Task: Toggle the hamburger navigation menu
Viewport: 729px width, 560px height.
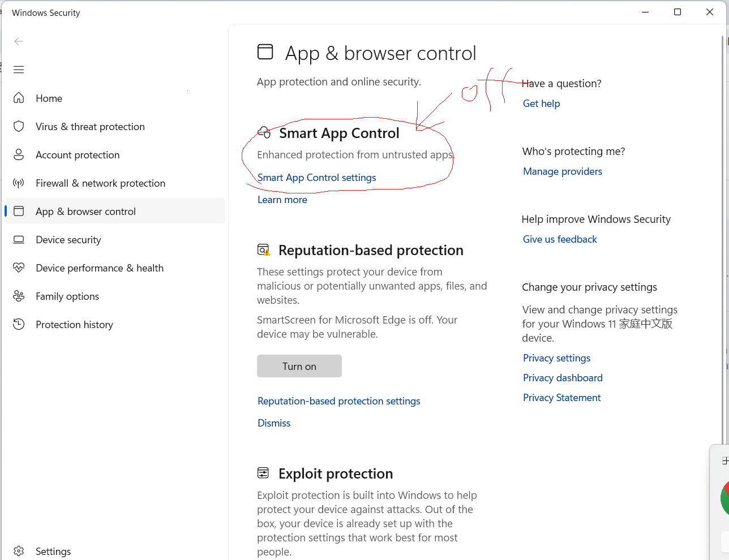Action: (x=19, y=70)
